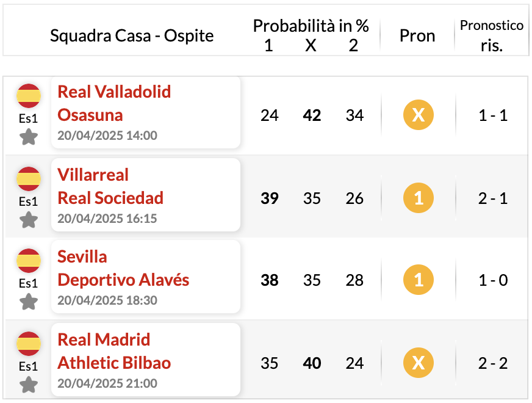Click Spain flag beside Real Valladolid
532x403 pixels.
click(29, 95)
